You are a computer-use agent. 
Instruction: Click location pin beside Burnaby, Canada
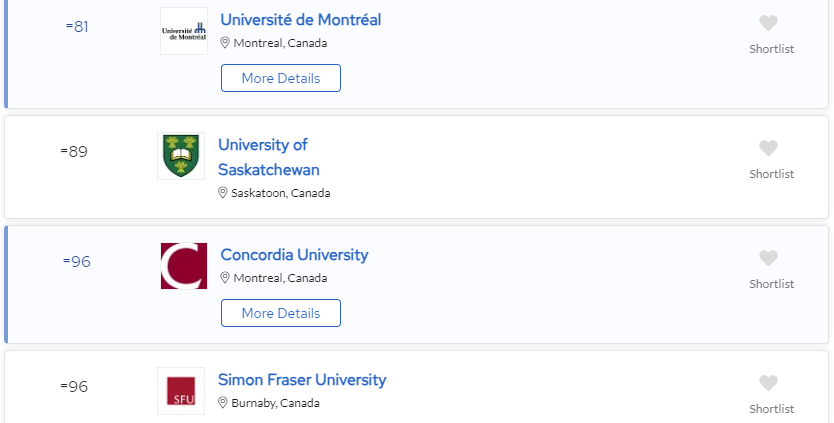pos(223,403)
